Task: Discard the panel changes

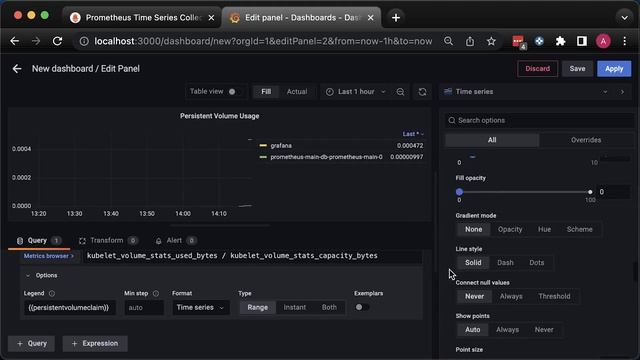Action: point(537,69)
